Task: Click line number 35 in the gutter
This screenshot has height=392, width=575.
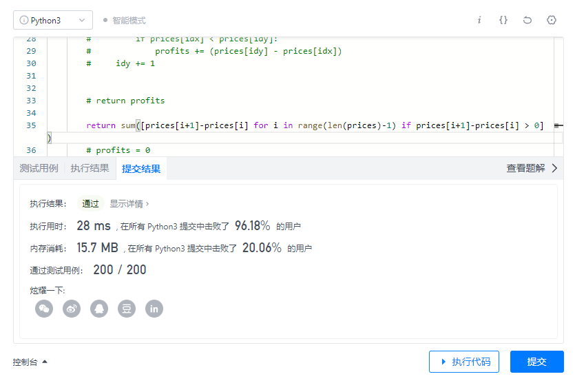Action: pyautogui.click(x=31, y=125)
